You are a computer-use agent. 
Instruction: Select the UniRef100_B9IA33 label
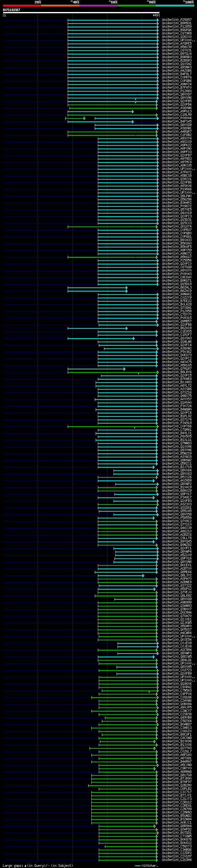click(177, 240)
